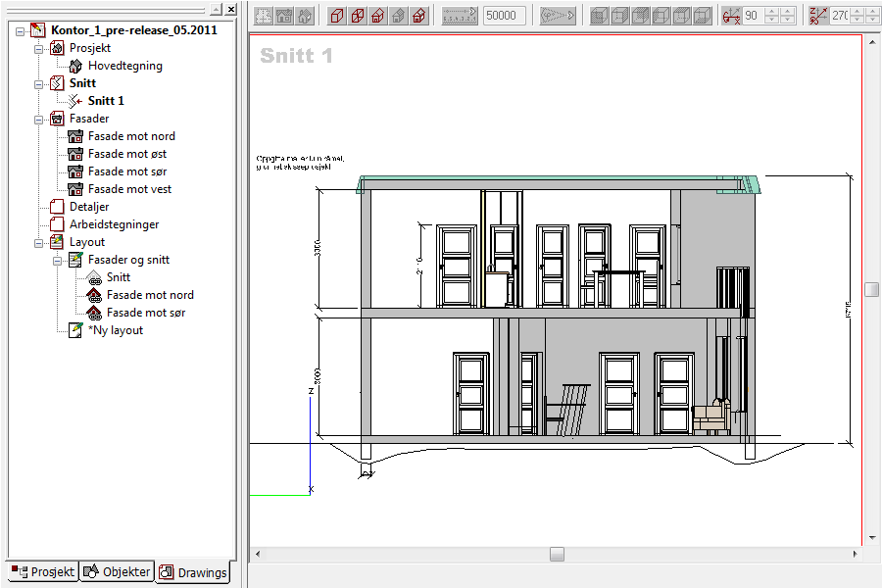Click the Snitt 1 section icon
Image resolution: width=882 pixels, height=588 pixels.
pos(75,101)
